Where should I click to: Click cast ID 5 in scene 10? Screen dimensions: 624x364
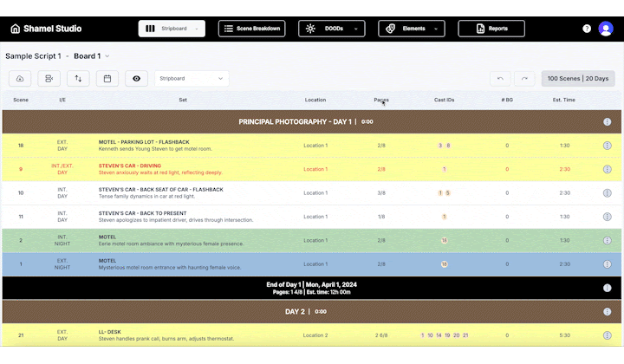(448, 193)
